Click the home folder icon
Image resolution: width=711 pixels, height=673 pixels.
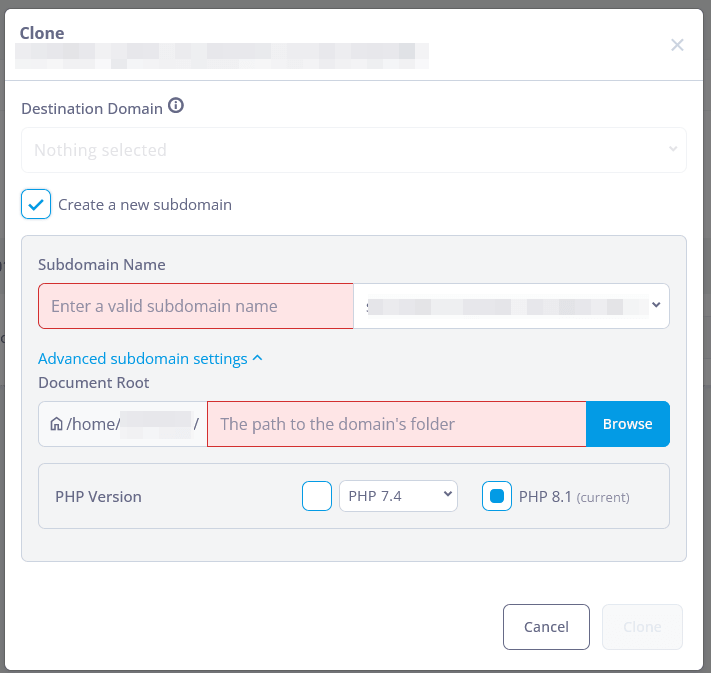(56, 424)
